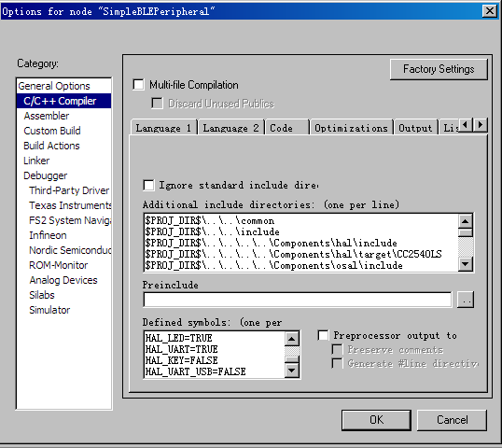Toggle Preserve comments checkbox
This screenshot has width=502, height=448.
tap(337, 349)
